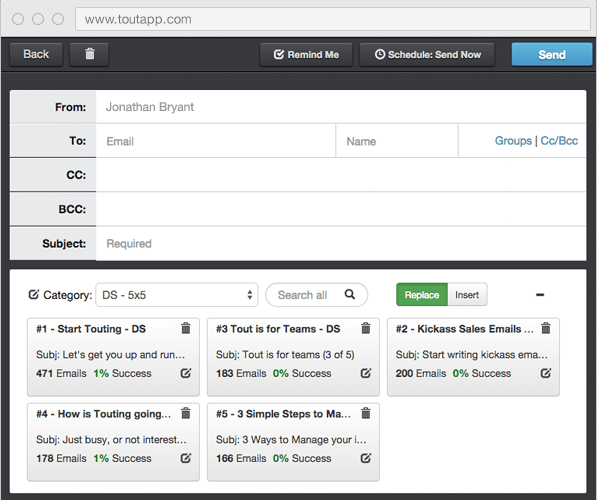Viewport: 597px width, 500px height.
Task: Click the browser address bar www.toutapp.com
Action: pyautogui.click(x=333, y=19)
